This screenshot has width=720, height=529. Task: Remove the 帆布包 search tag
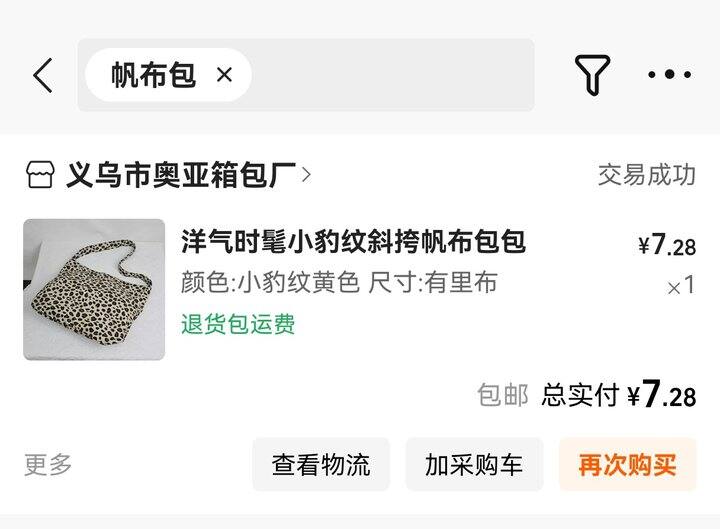[224, 74]
